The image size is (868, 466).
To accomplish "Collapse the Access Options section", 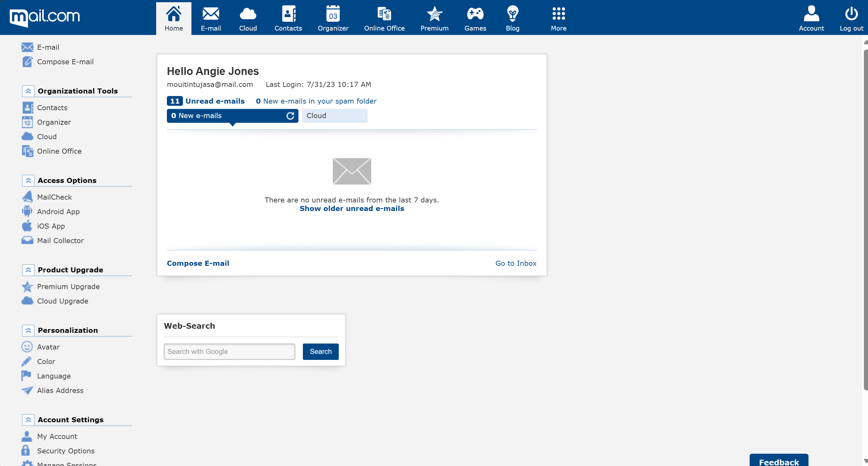I will click(28, 180).
